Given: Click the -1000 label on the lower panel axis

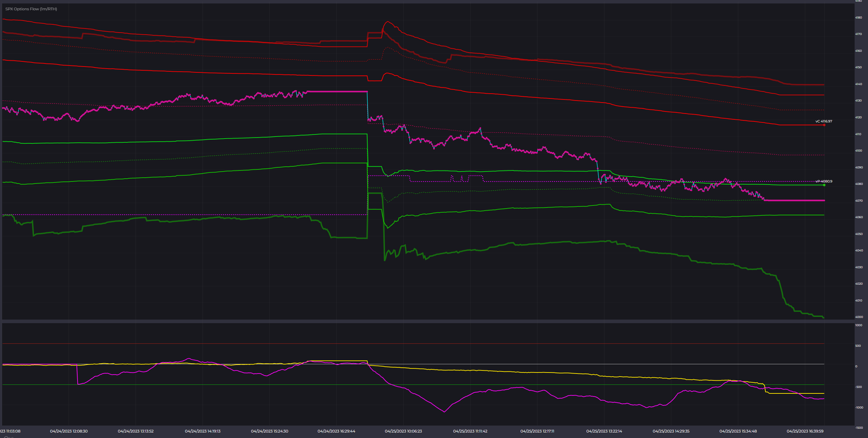Looking at the screenshot, I should click(859, 407).
